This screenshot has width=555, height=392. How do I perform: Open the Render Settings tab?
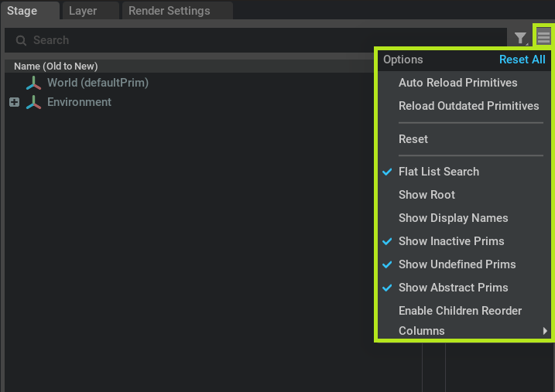[169, 11]
